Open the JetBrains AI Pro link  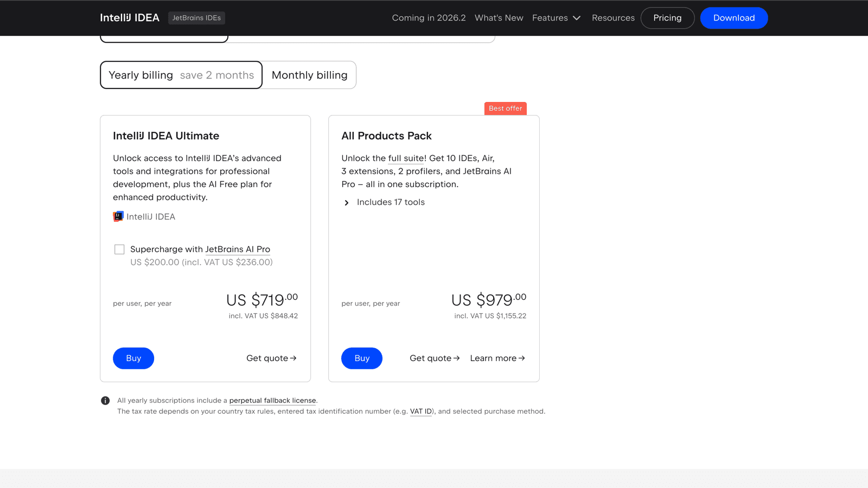[x=238, y=249]
